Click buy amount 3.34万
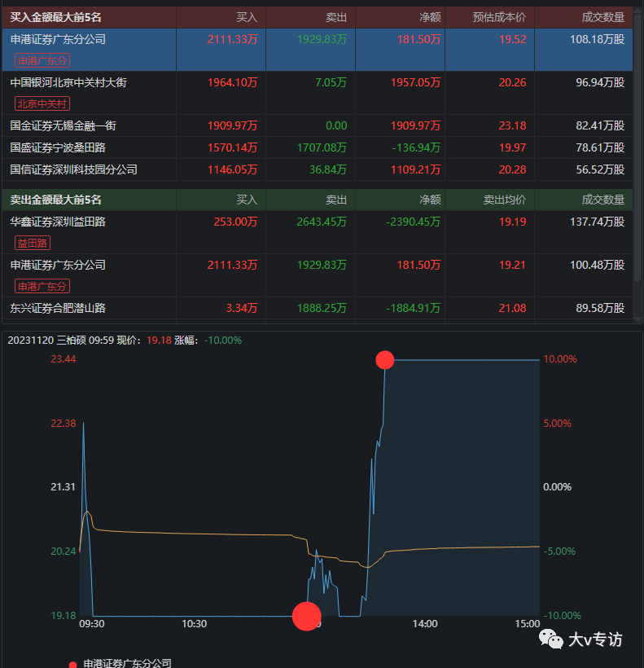This screenshot has width=644, height=668. (x=241, y=308)
